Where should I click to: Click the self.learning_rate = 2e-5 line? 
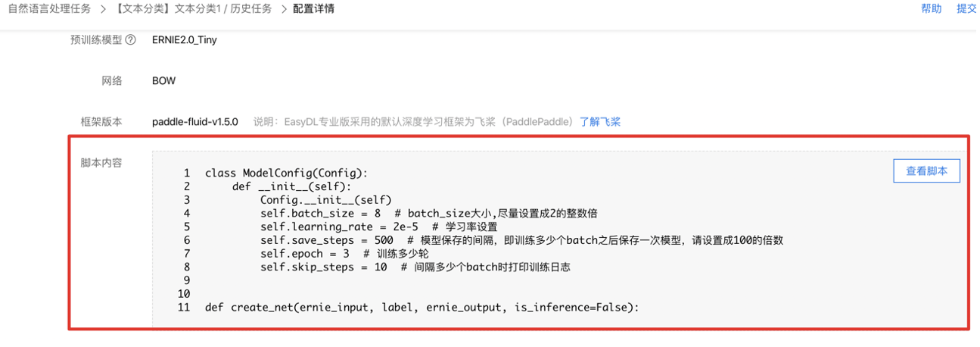coord(379,227)
